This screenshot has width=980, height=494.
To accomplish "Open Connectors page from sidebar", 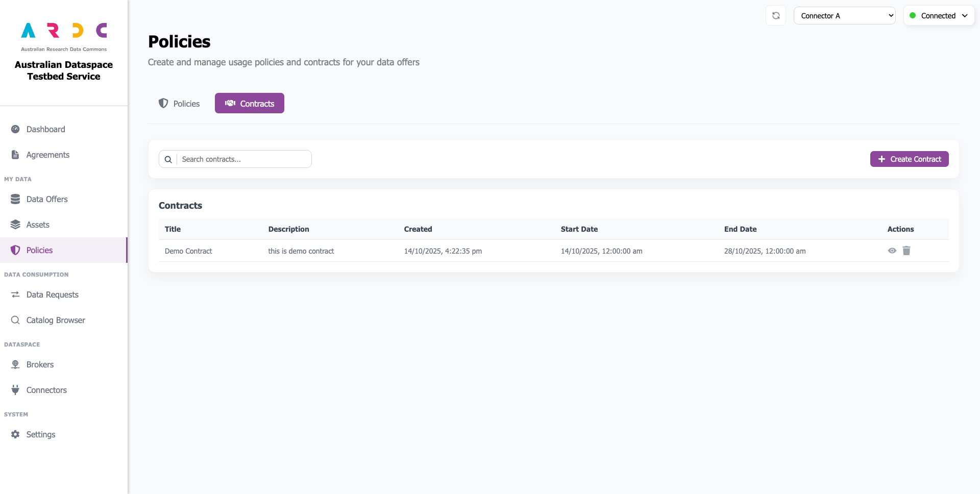I will click(x=64, y=390).
